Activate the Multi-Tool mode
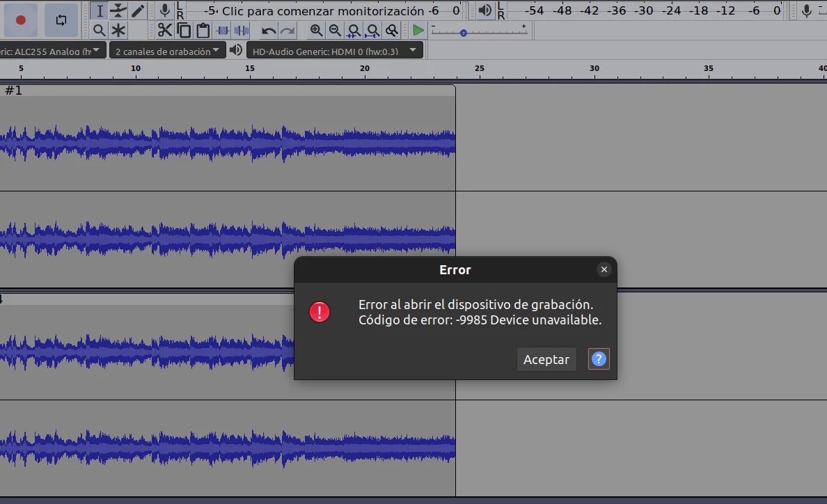 [x=118, y=30]
